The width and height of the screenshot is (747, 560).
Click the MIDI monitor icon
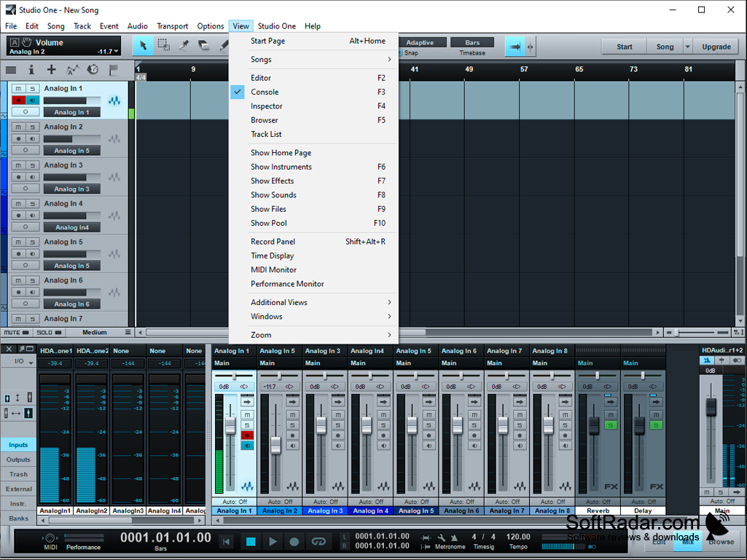click(x=50, y=537)
